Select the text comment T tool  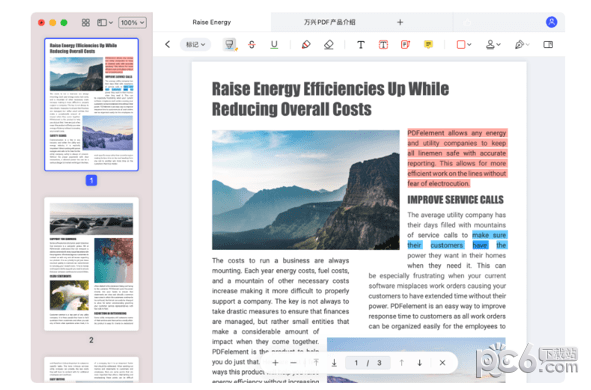coord(361,45)
